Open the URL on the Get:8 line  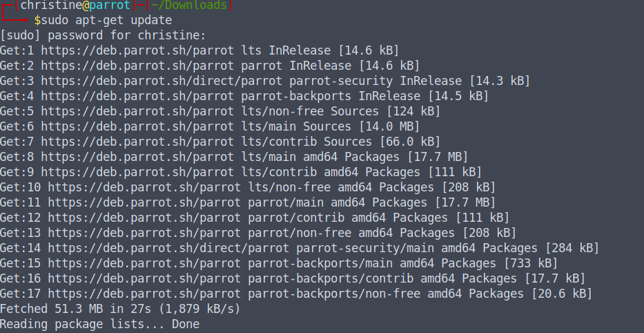tap(137, 157)
